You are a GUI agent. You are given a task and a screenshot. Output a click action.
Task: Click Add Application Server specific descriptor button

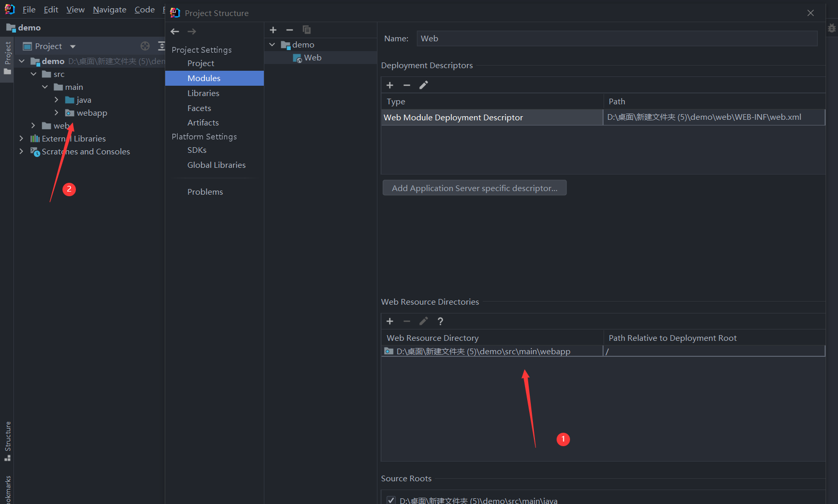tap(475, 188)
